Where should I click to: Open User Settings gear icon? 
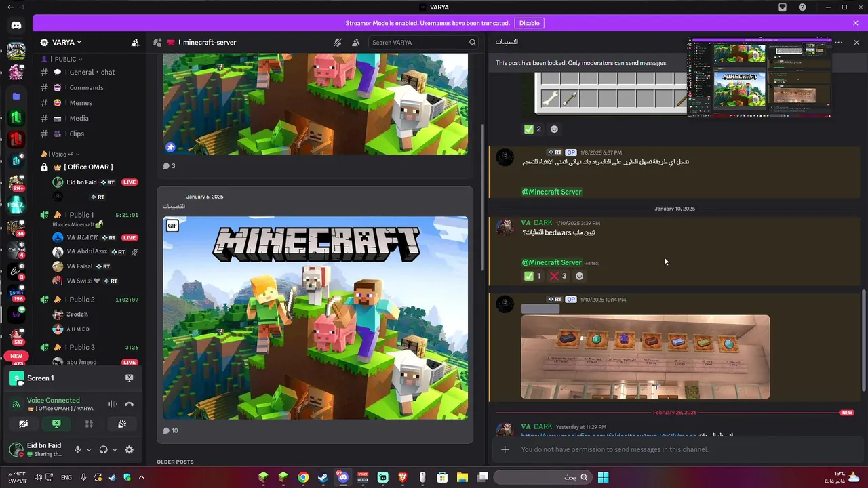click(x=130, y=449)
